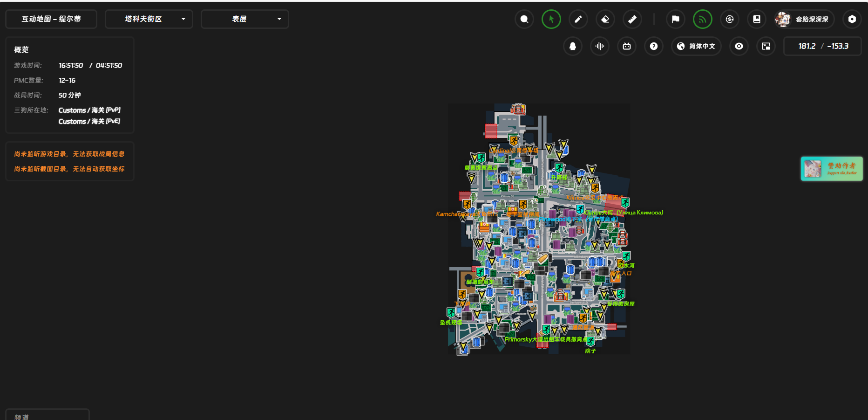Screen dimensions: 868x420
Task: Click the 受损的房屋 green extraction marker
Action: pos(621,294)
